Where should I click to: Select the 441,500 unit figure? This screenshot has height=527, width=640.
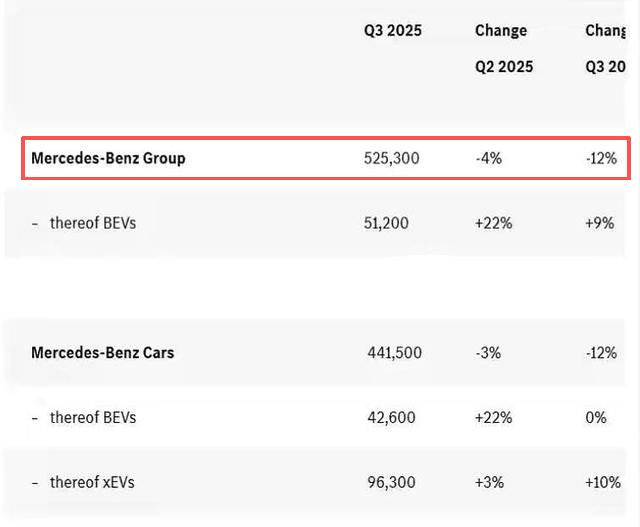pos(395,352)
